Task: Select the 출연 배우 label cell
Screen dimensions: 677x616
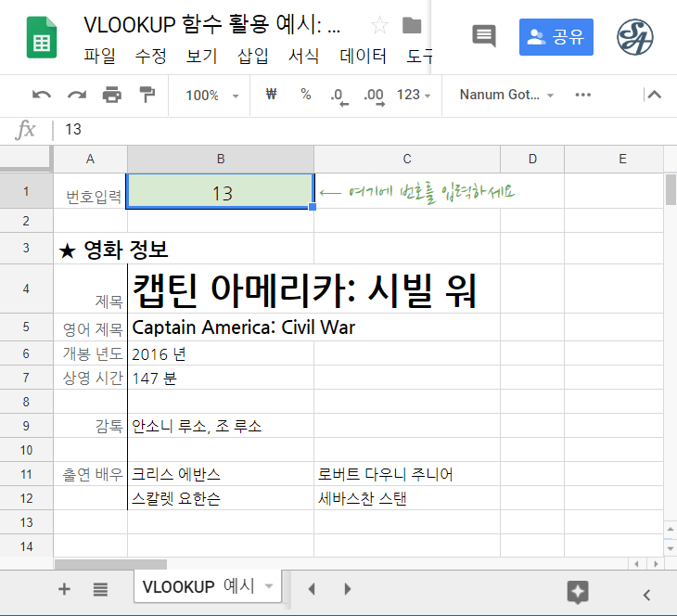Action: pos(90,474)
